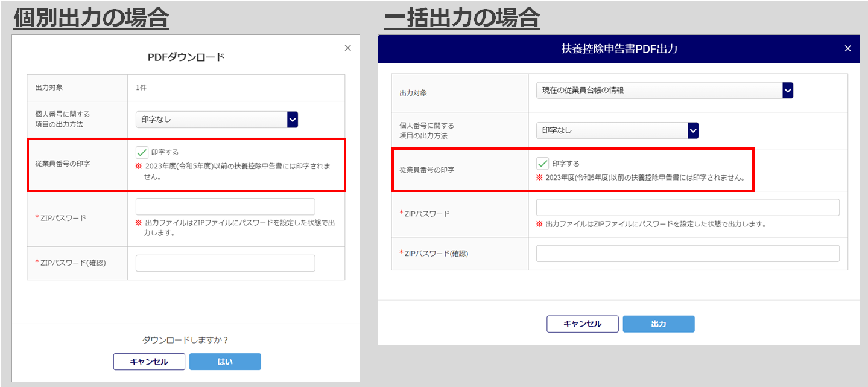Screen dimensions: 868x387
Task: Click 個人番号に関する項目の出力方法 label in 扶養控除申告書PDF出力 dialog
Action: pyautogui.click(x=427, y=130)
